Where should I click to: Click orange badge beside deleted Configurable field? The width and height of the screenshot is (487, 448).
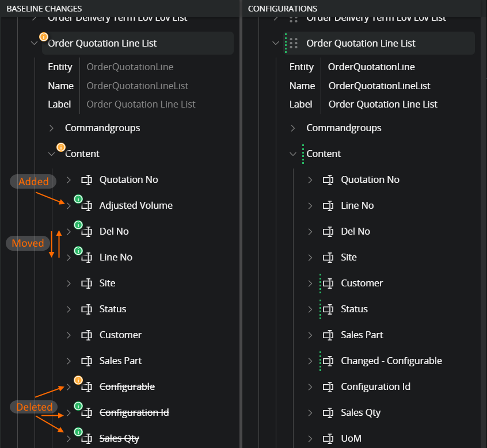tap(78, 380)
